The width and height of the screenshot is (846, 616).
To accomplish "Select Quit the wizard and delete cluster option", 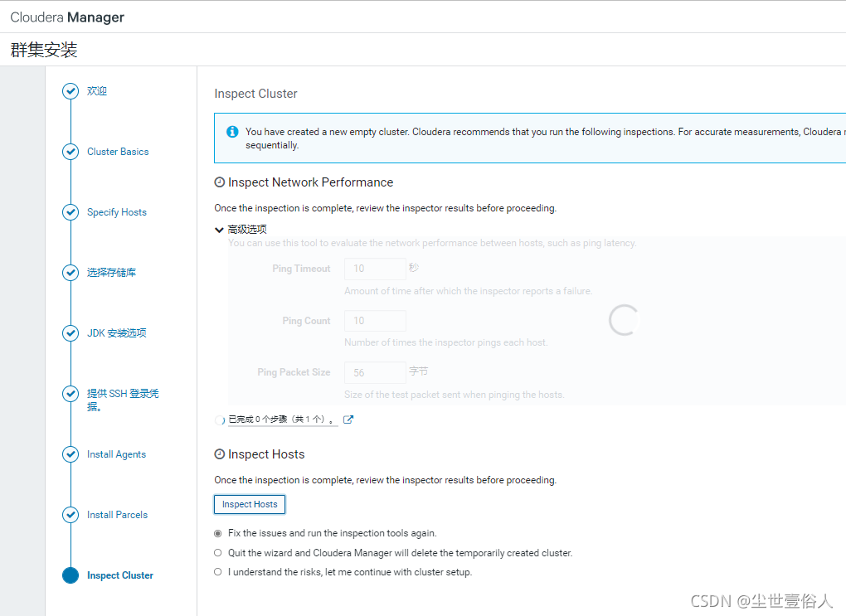I will [x=217, y=553].
